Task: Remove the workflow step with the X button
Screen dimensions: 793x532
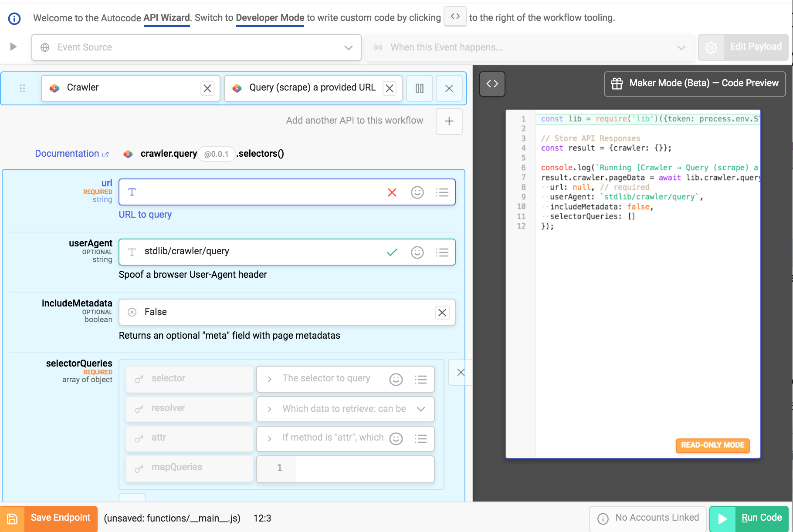Action: click(449, 88)
